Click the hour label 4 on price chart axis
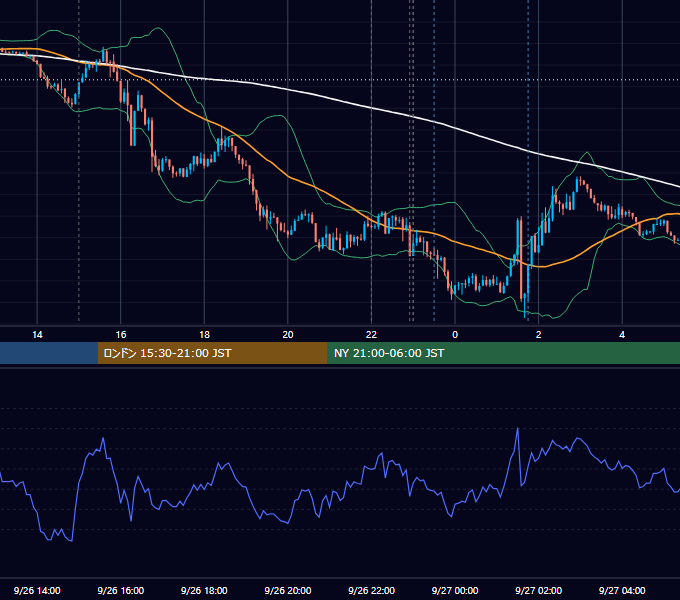The height and width of the screenshot is (600, 680). click(x=622, y=335)
